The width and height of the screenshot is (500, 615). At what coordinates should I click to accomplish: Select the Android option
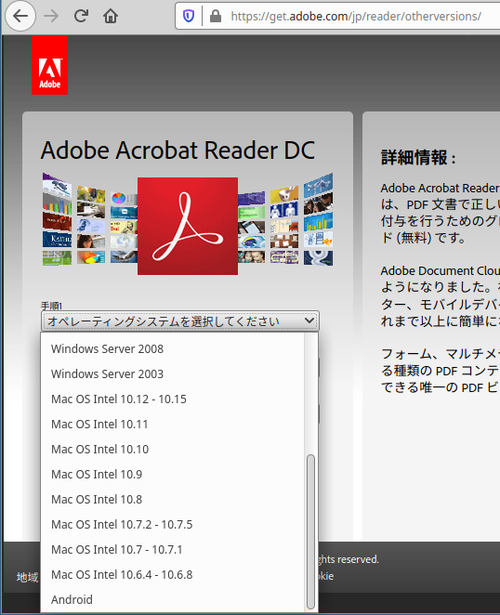[x=173, y=600]
